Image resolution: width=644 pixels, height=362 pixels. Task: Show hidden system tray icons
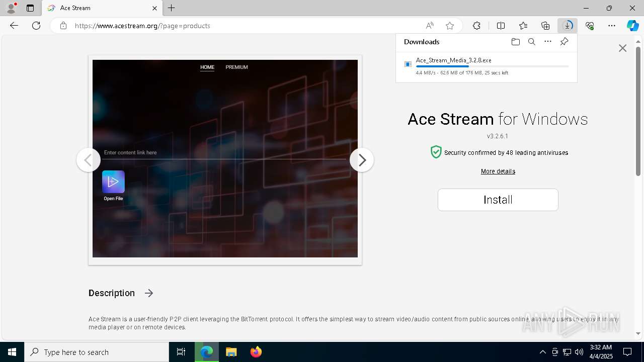point(542,352)
